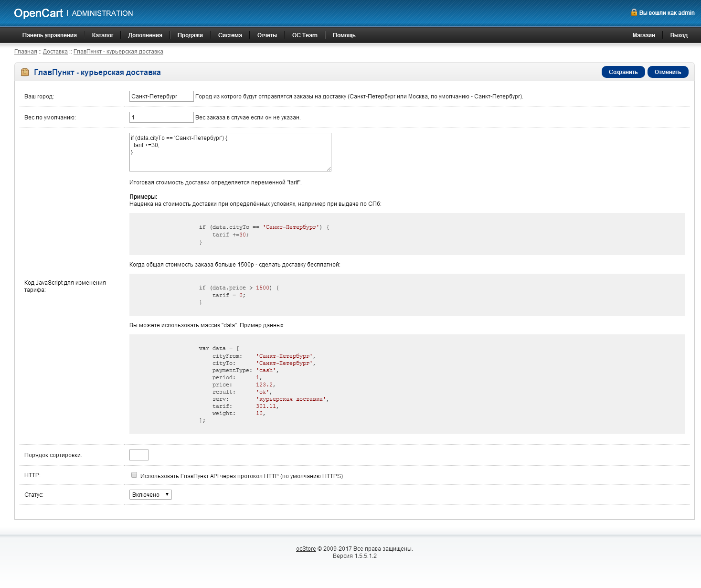Click the Сохранить button
The height and width of the screenshot is (588, 701).
pos(623,72)
